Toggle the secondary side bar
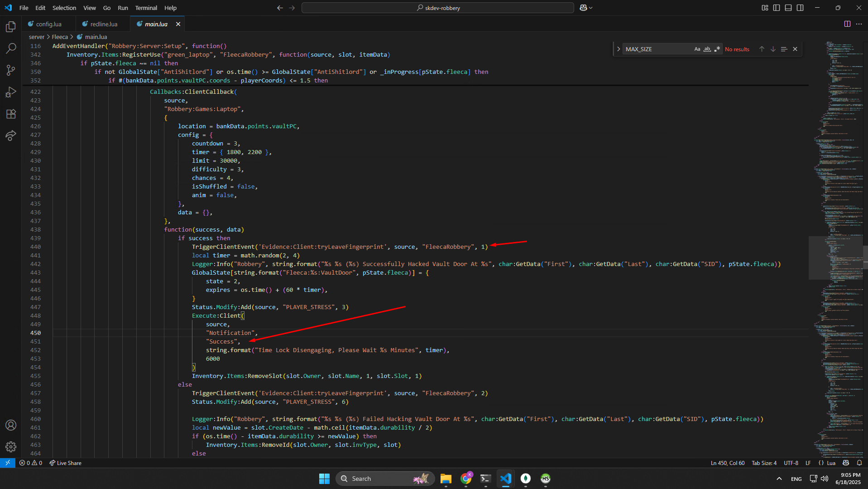This screenshot has width=868, height=489. pos(800,8)
